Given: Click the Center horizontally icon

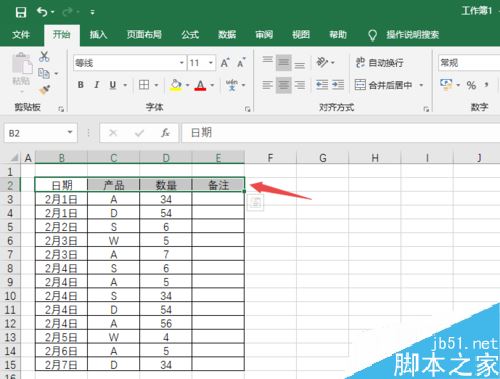Looking at the screenshot, I should point(284,85).
